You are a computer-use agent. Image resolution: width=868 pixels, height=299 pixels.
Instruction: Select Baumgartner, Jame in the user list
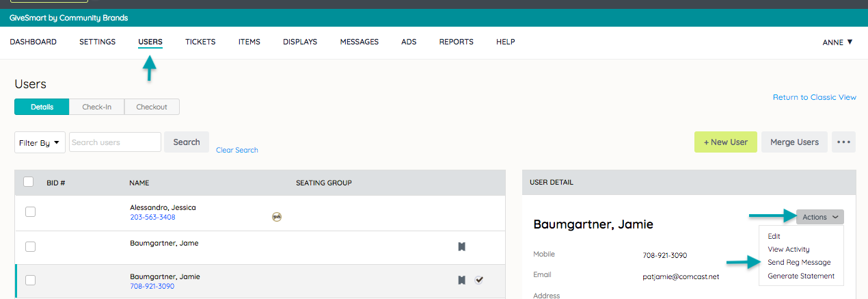(164, 243)
